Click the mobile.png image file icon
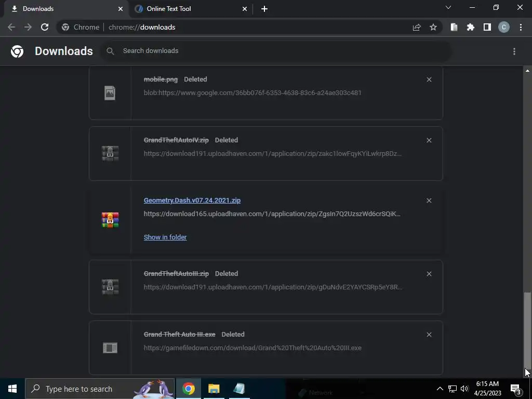The image size is (532, 399). click(x=110, y=93)
